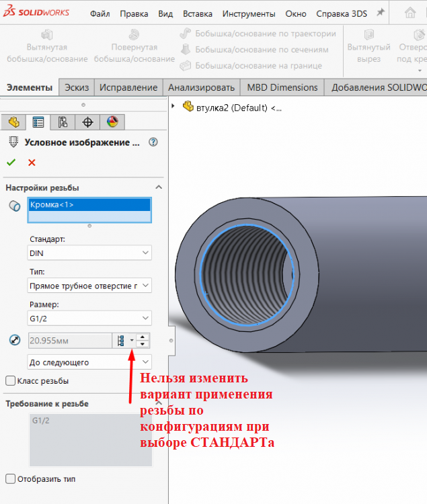Switch to Элементы tab
Image resolution: width=427 pixels, height=504 pixels.
pos(30,87)
